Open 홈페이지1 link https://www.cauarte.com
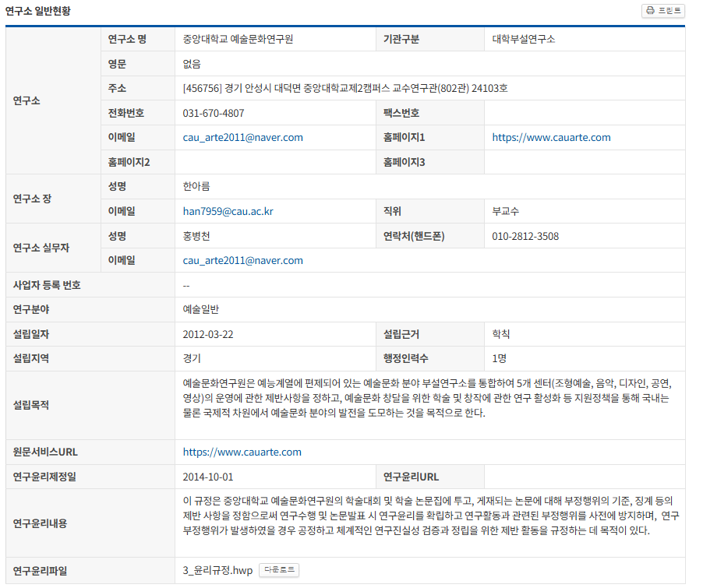The width and height of the screenshot is (703, 588). [x=551, y=138]
